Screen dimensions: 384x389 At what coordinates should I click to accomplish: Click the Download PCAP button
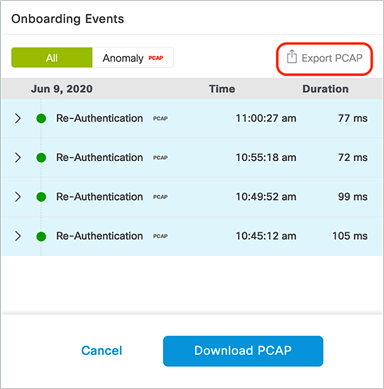[243, 351]
